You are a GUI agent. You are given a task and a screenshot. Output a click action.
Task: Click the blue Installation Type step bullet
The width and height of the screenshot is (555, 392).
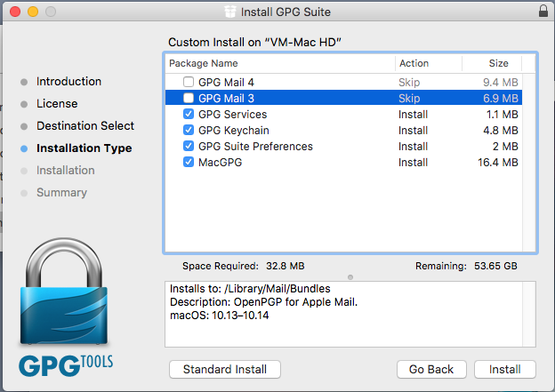coord(24,148)
